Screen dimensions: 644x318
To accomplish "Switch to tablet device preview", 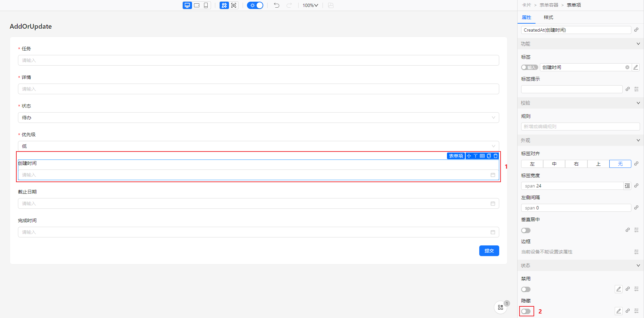I will [x=197, y=5].
